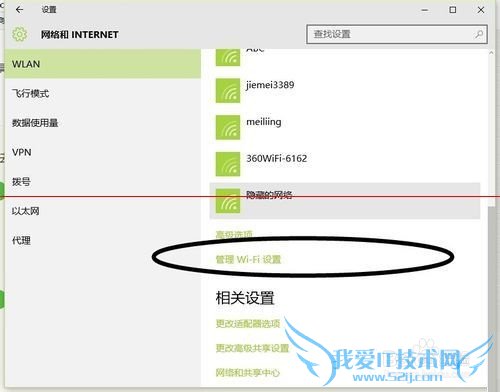Focus the 查找设置 search field
The width and height of the screenshot is (500, 392).
click(397, 34)
